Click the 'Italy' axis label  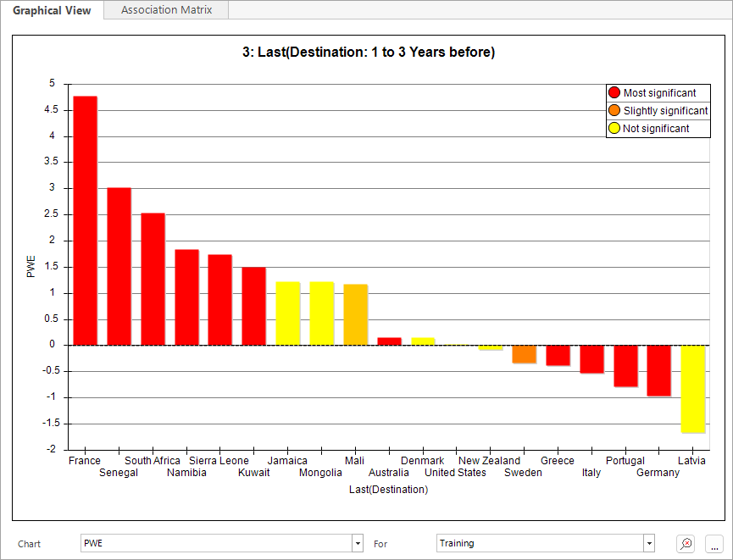[591, 473]
